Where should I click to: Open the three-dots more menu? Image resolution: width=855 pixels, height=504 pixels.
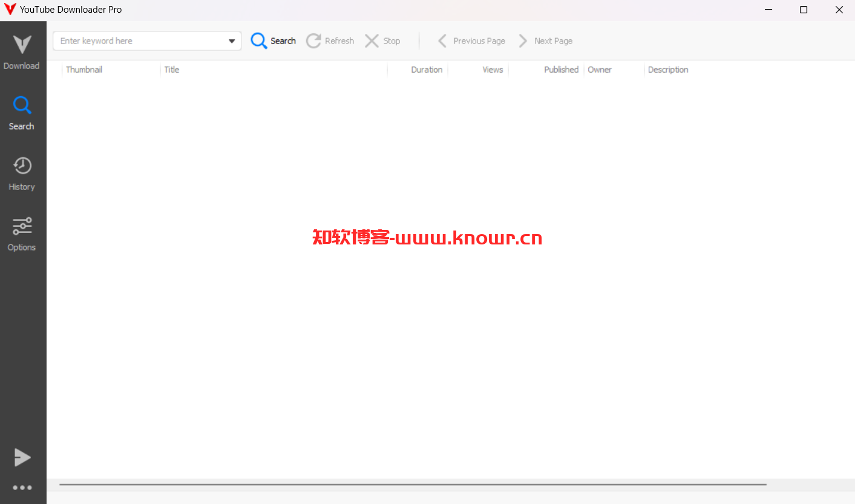(22, 488)
